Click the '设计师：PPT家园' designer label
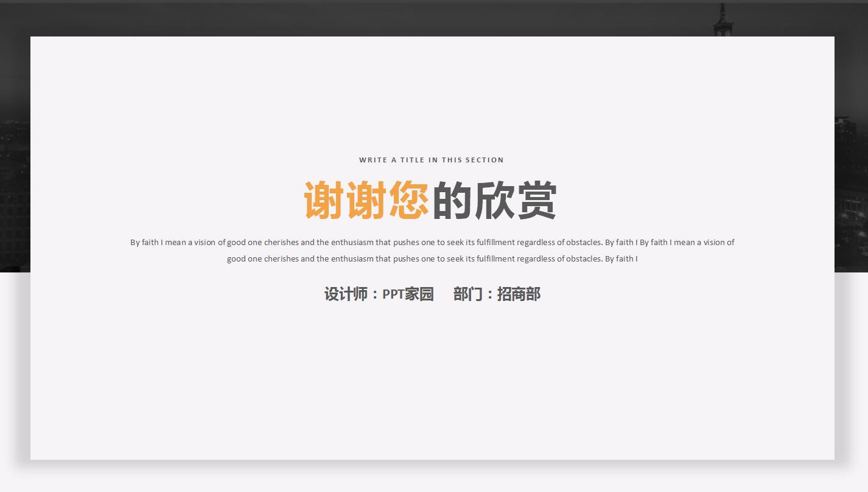This screenshot has width=868, height=492. [x=379, y=294]
